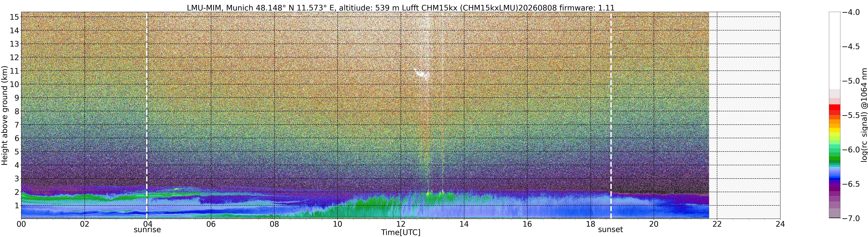Viewport: 868px width, 237px height.
Task: Click the '02' tick on the time axis
Action: point(85,224)
